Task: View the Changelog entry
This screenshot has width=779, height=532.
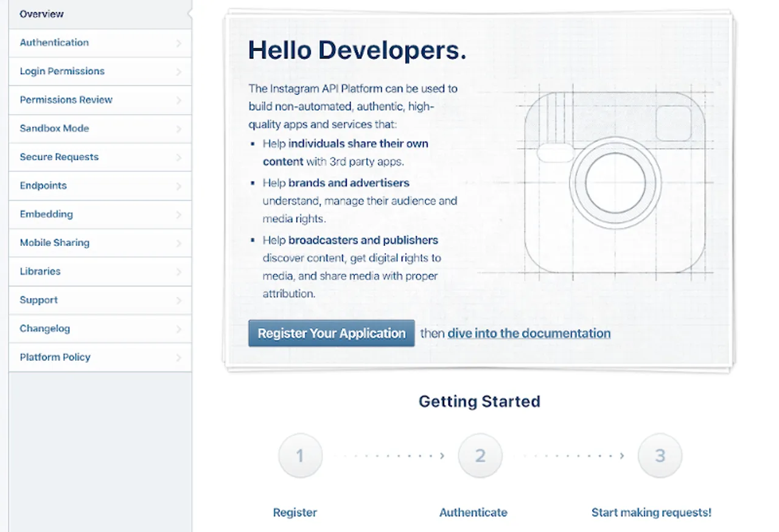Action: pos(44,329)
